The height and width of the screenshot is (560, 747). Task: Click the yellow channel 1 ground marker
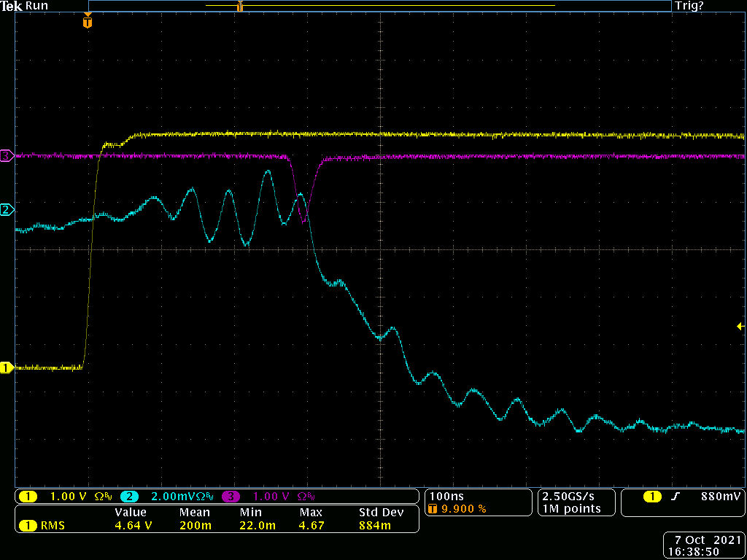(7, 368)
